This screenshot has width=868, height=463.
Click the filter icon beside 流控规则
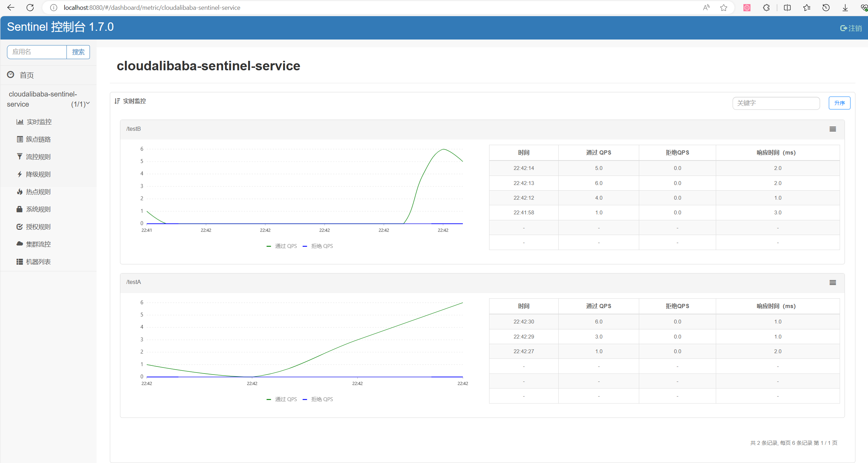pos(20,156)
